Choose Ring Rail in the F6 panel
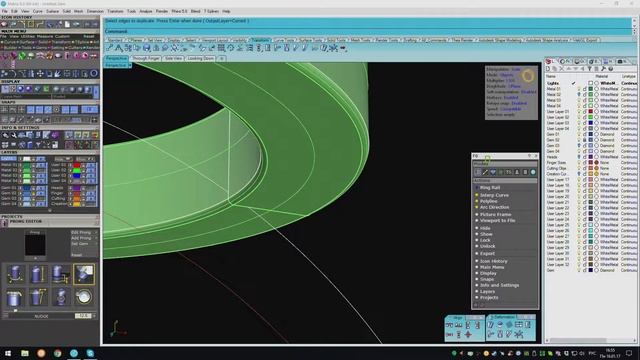Viewport: 640px width, 360px height. (490, 188)
